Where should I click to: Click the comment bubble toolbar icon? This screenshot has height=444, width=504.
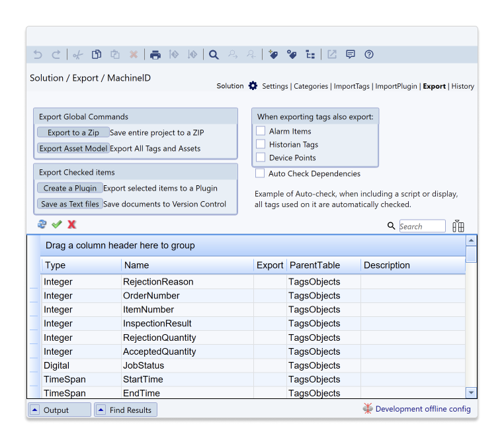coord(351,55)
